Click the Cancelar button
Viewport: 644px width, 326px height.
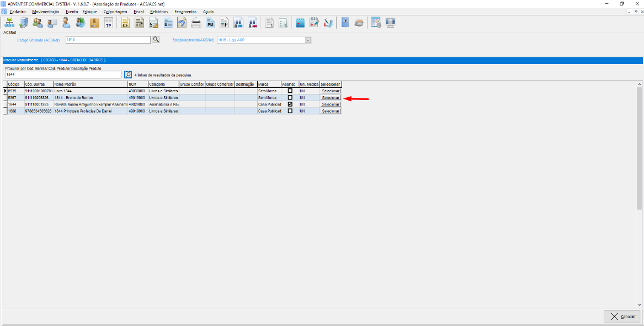point(622,316)
